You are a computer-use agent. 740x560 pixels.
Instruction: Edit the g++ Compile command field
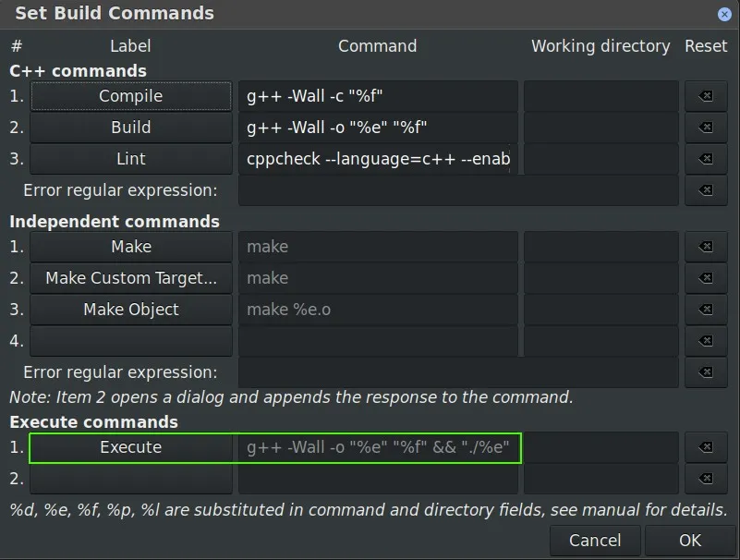(377, 96)
